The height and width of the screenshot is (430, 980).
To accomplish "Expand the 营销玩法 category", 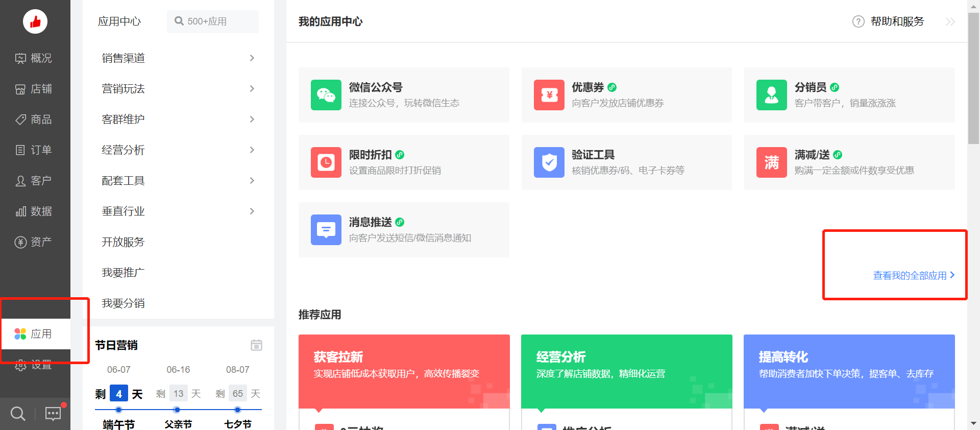I will [252, 89].
